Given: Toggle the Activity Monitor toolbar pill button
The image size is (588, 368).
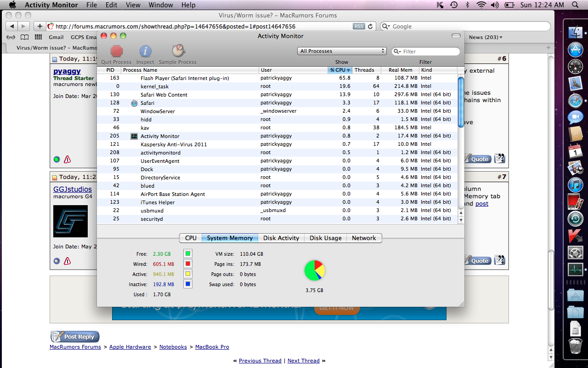Looking at the screenshot, I should (456, 36).
